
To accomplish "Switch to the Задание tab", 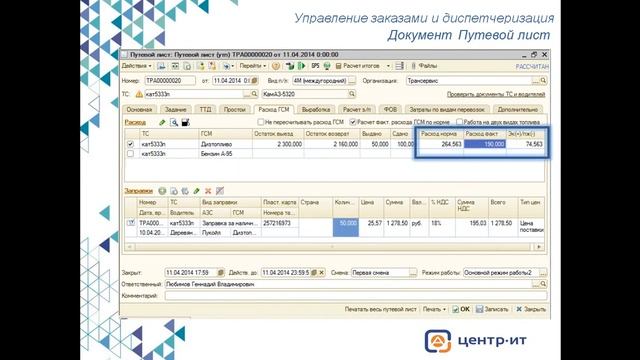I will point(176,109).
